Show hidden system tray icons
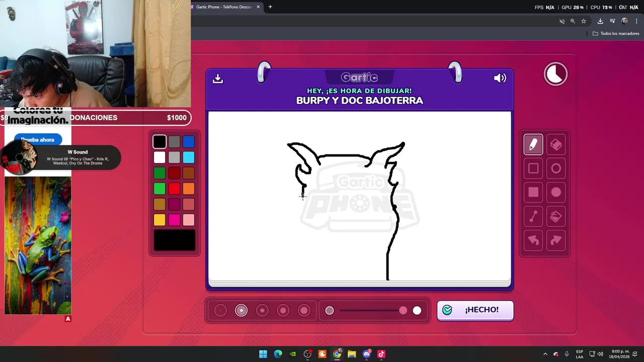Image resolution: width=644 pixels, height=362 pixels. point(545,354)
